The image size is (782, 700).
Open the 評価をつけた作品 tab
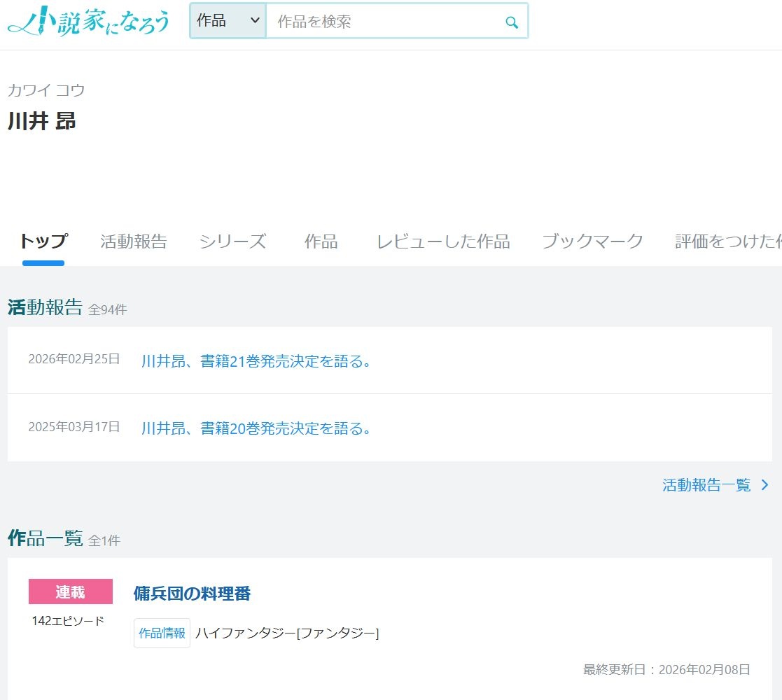(x=728, y=241)
